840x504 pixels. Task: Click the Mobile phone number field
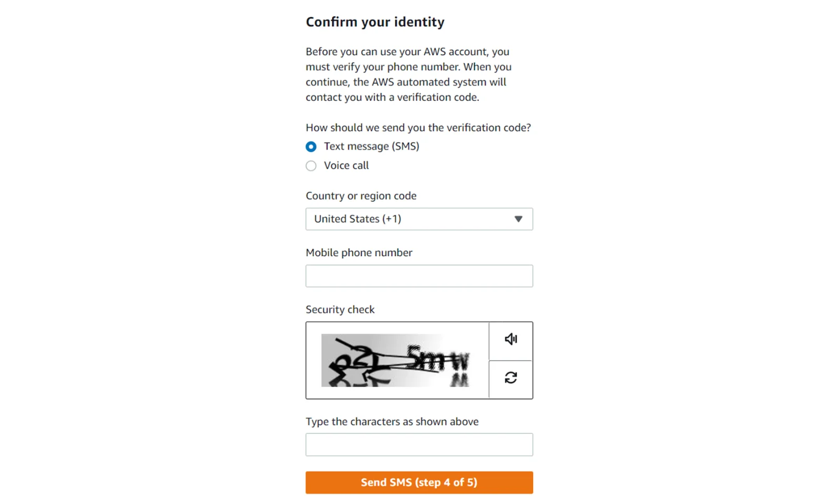point(419,276)
